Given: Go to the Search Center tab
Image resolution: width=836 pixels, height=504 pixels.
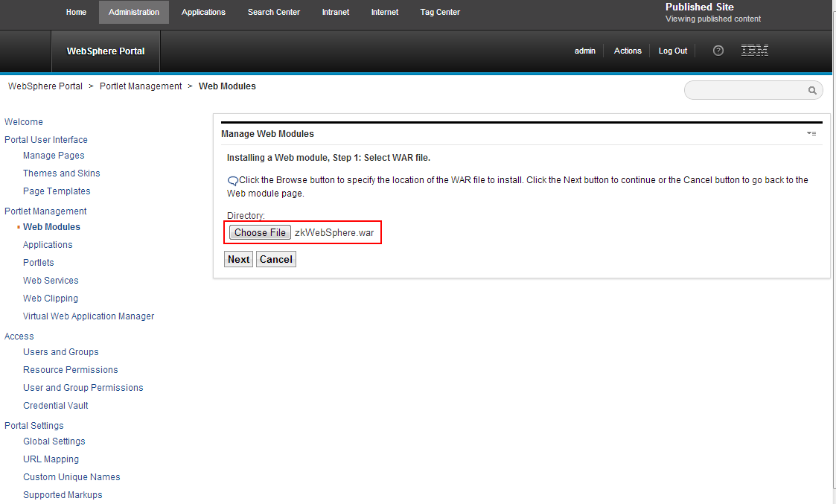Looking at the screenshot, I should [x=273, y=12].
